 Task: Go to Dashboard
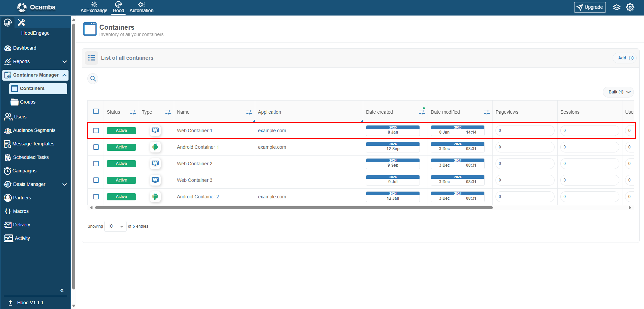[x=25, y=48]
